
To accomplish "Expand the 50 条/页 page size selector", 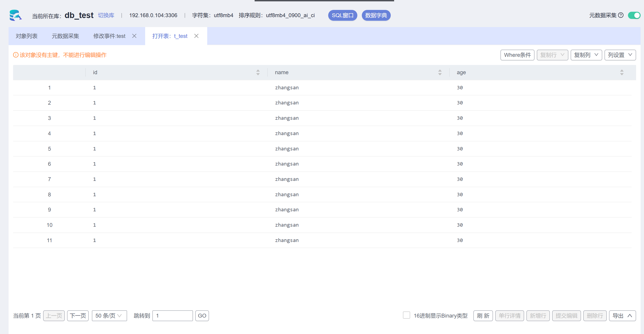I will [x=109, y=316].
